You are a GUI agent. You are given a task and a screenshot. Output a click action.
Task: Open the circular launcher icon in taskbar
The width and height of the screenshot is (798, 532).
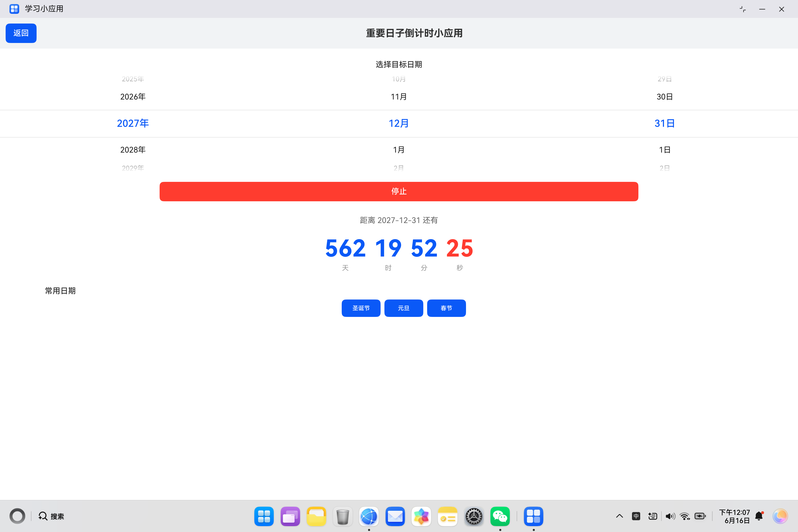point(17,516)
